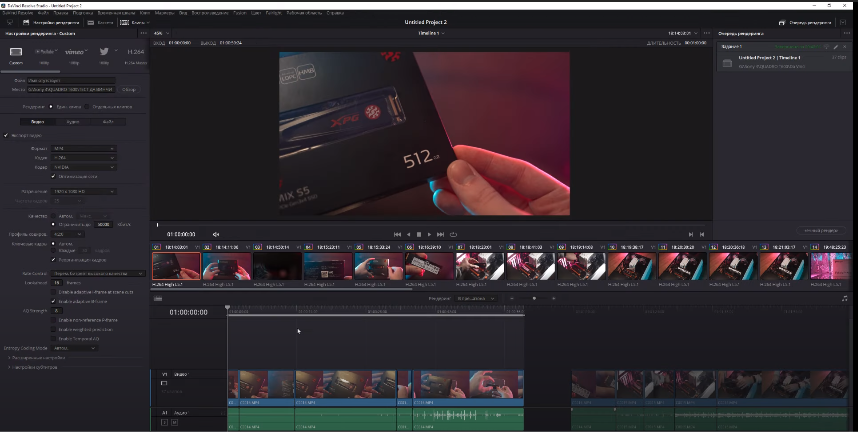This screenshot has width=858, height=432.
Task: Switch to the Audio settings tab
Action: click(x=73, y=122)
